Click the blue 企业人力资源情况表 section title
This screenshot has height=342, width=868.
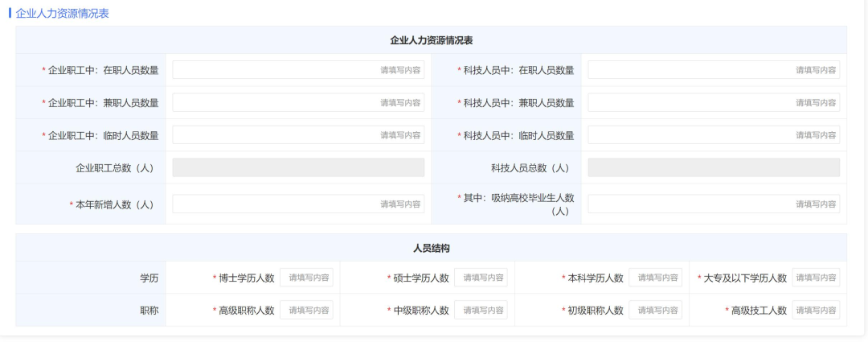coord(63,14)
